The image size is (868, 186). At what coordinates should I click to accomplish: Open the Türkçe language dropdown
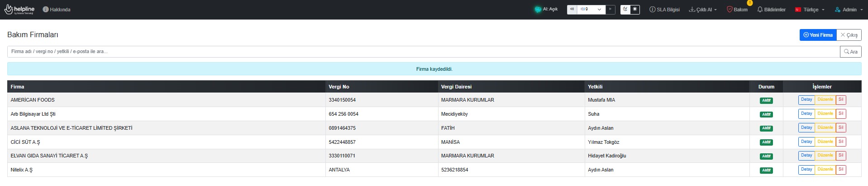pos(810,10)
